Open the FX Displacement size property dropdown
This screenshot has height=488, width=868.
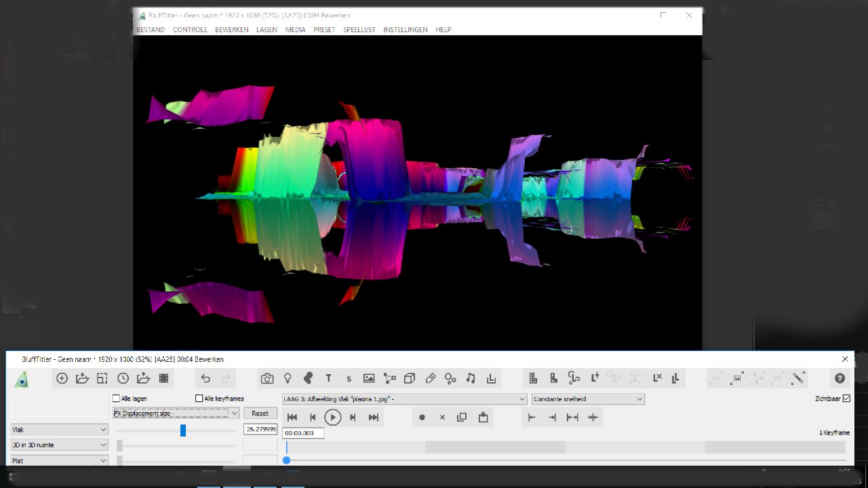pos(176,413)
